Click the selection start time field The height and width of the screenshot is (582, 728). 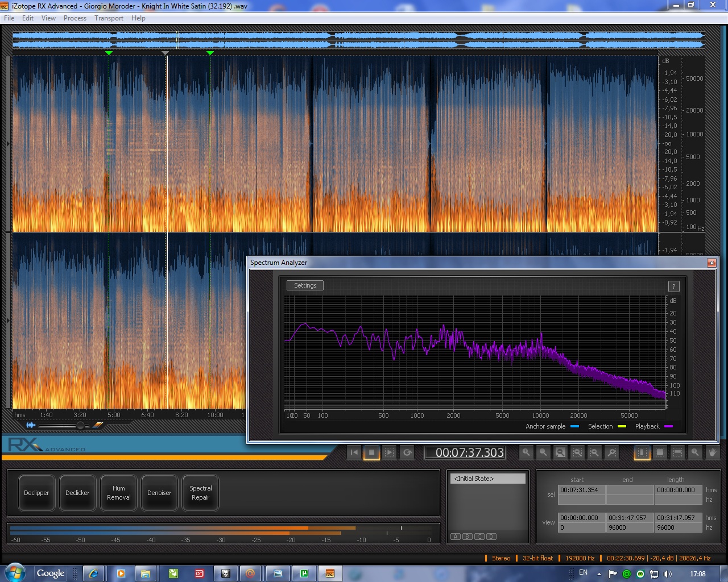coord(581,490)
